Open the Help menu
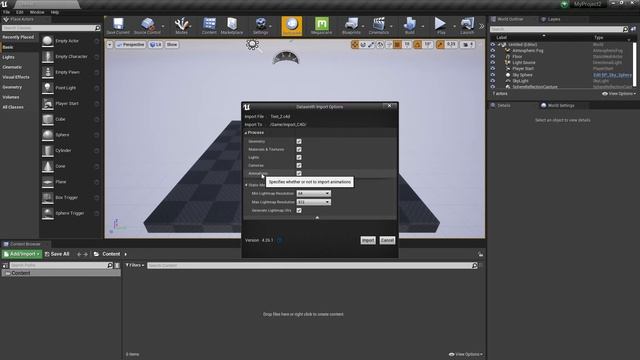640x360 pixels. tap(55, 12)
